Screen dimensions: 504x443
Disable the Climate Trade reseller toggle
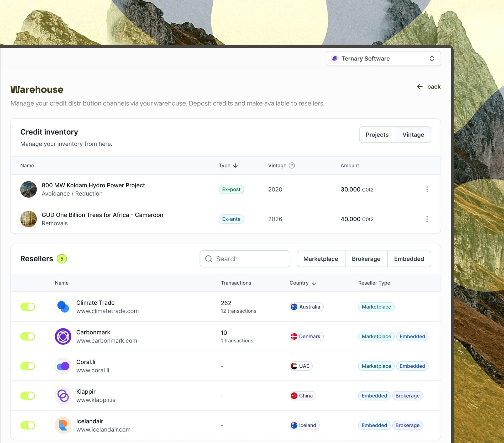[28, 307]
